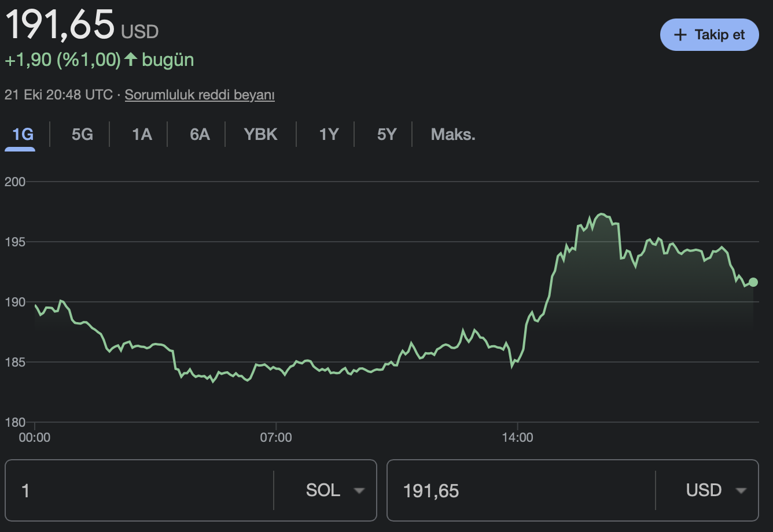The image size is (773, 532).
Task: Click the USD amount field showing 191,65
Action: [521, 490]
